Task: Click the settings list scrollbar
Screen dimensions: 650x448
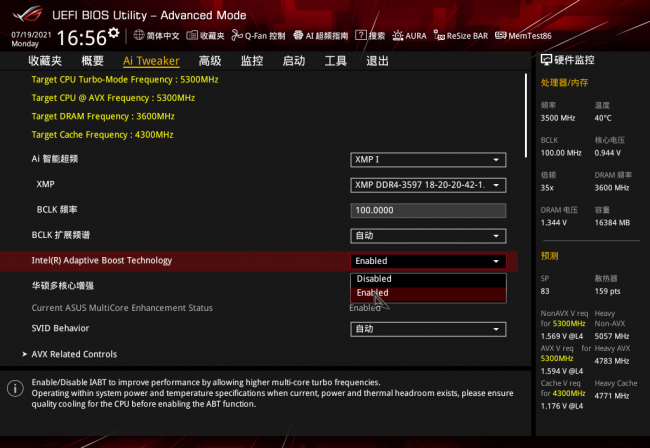Action: pyautogui.click(x=526, y=116)
